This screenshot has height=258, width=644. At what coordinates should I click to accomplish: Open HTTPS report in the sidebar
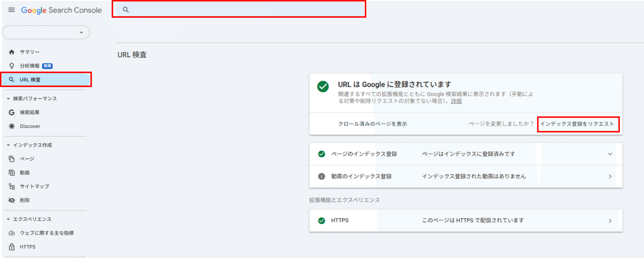[x=28, y=247]
